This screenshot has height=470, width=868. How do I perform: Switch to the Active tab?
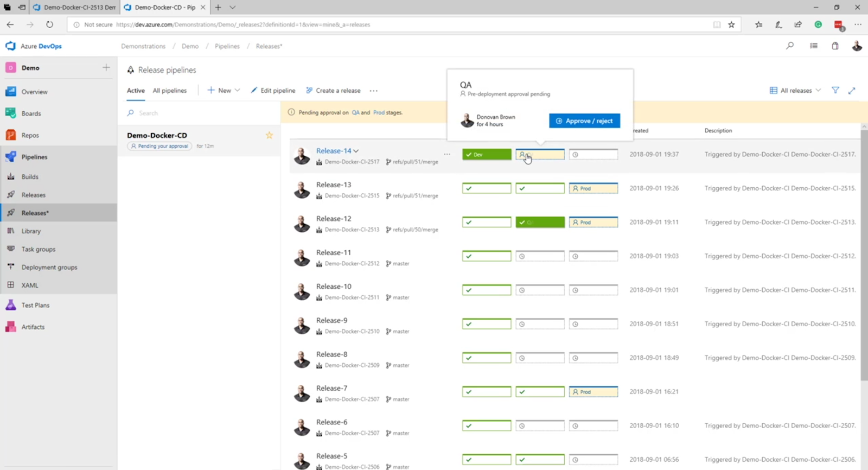136,91
